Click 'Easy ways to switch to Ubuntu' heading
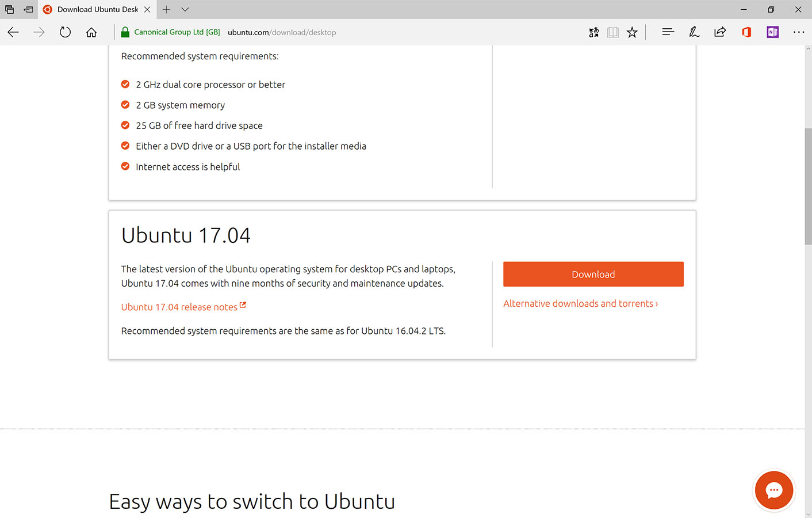The image size is (812, 518). tap(252, 501)
